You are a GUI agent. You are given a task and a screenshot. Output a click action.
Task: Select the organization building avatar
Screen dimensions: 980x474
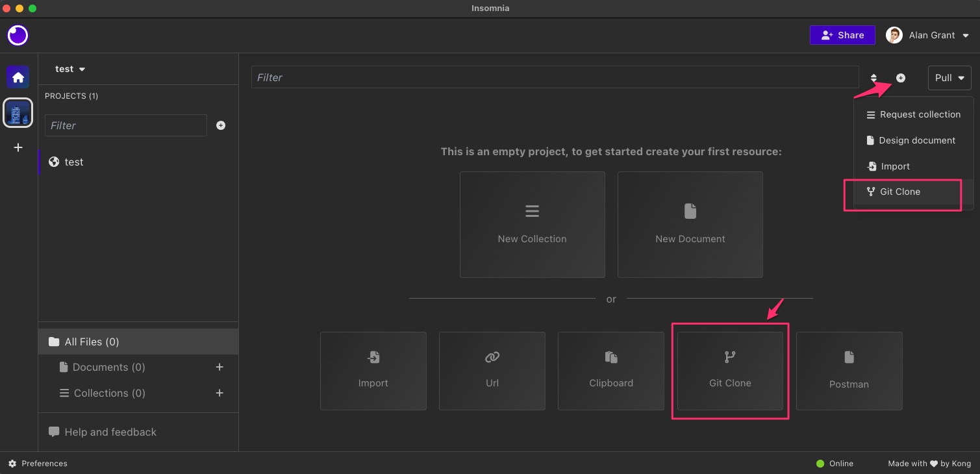pyautogui.click(x=18, y=113)
